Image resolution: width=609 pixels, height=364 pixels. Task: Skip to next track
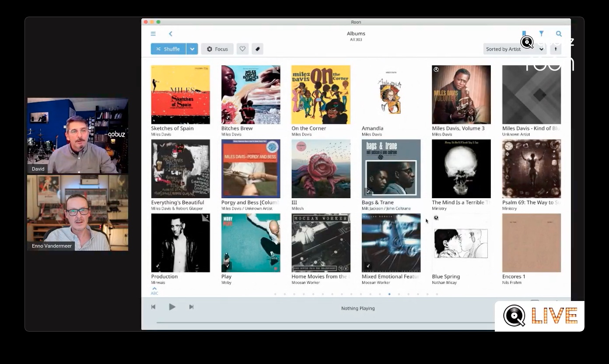(x=191, y=307)
